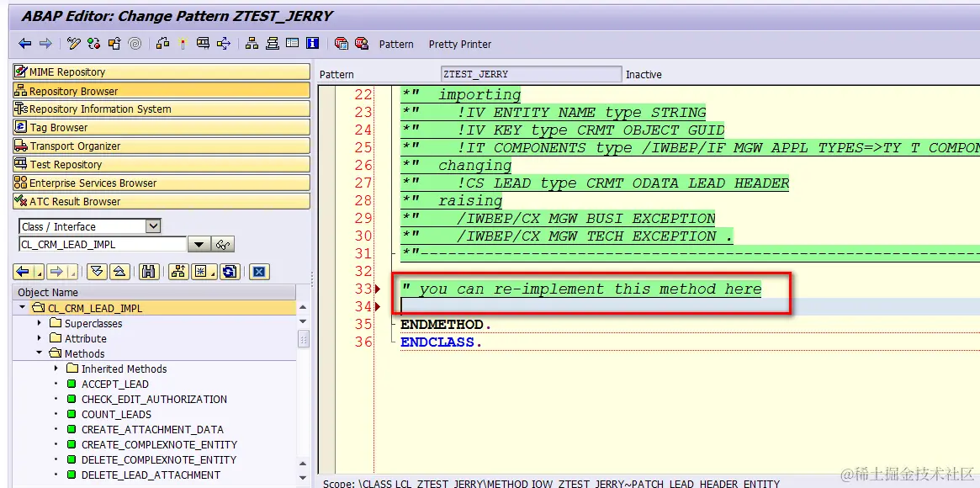
Task: Collapse the Methods folder
Action: (40, 353)
